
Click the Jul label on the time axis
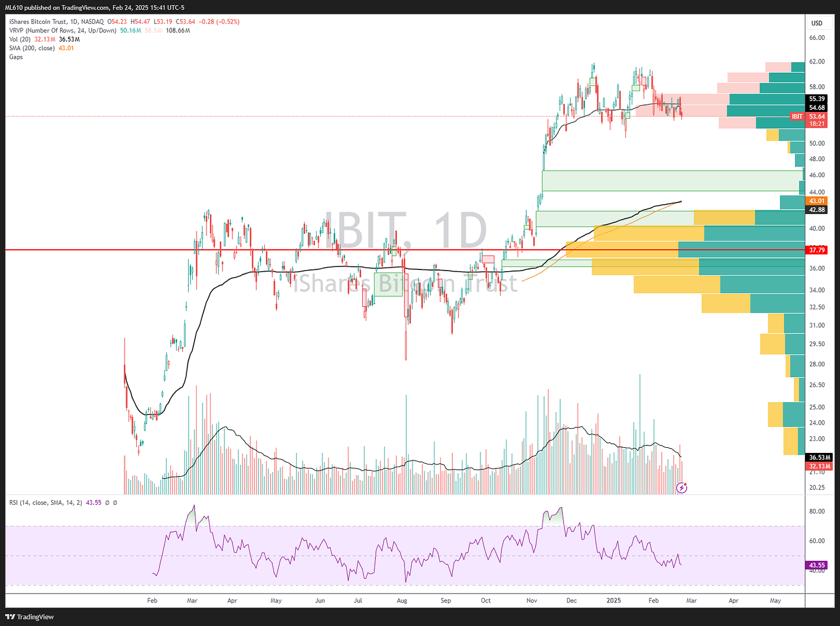point(358,601)
